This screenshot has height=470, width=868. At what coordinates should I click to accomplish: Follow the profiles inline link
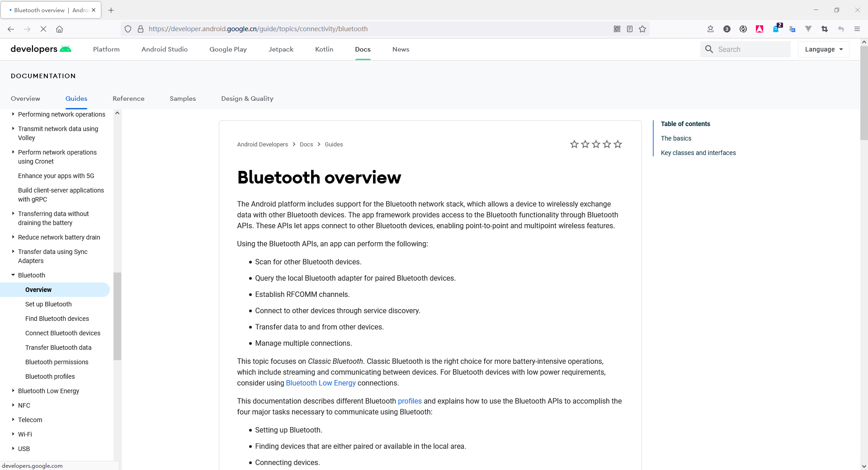[410, 401]
